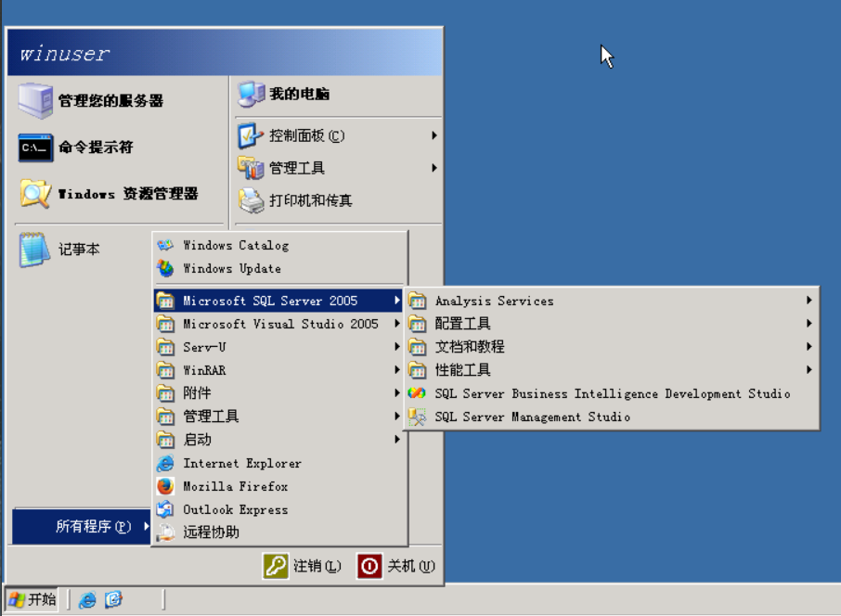The image size is (841, 616).
Task: Click the Business Intelligence Development Studio icon
Action: (417, 393)
